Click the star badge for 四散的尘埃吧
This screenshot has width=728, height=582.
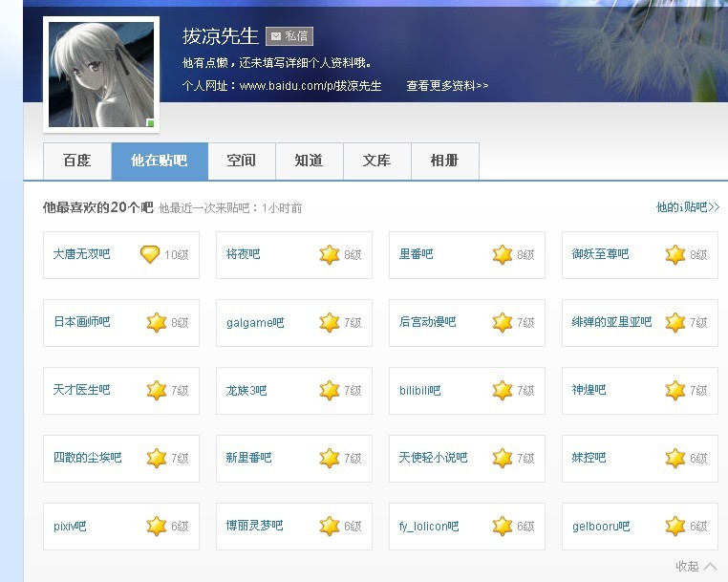(x=157, y=458)
